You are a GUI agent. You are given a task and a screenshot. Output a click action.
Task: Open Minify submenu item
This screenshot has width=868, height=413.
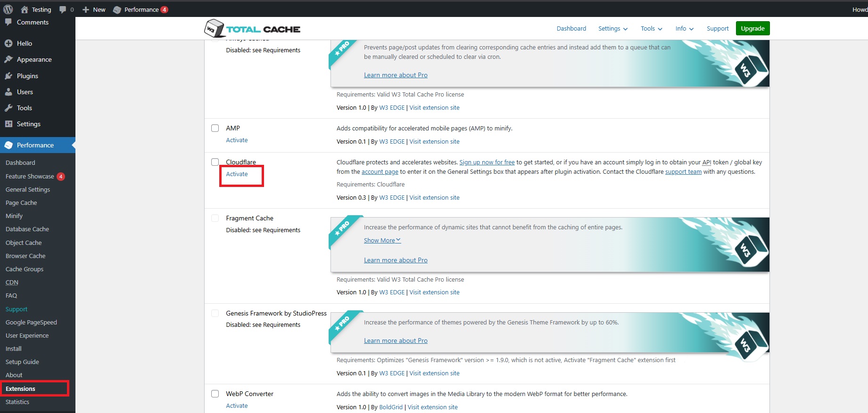click(x=14, y=216)
